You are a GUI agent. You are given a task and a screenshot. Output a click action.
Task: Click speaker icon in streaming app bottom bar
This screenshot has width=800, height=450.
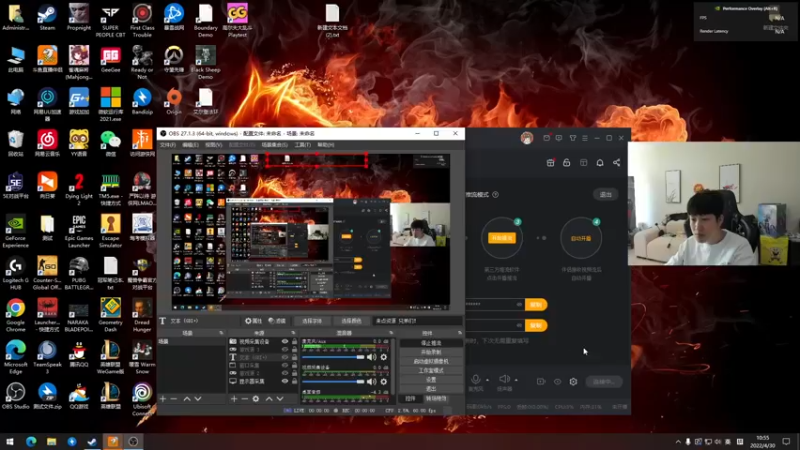(x=504, y=379)
